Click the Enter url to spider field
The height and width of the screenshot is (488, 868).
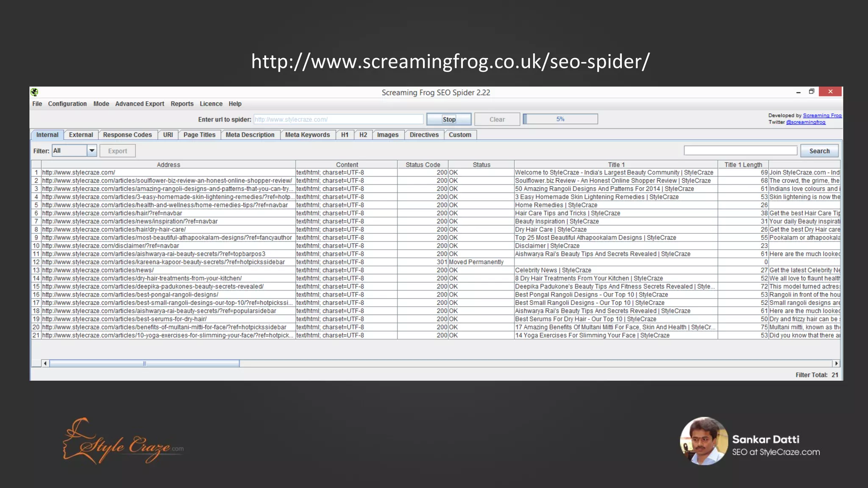tap(338, 119)
